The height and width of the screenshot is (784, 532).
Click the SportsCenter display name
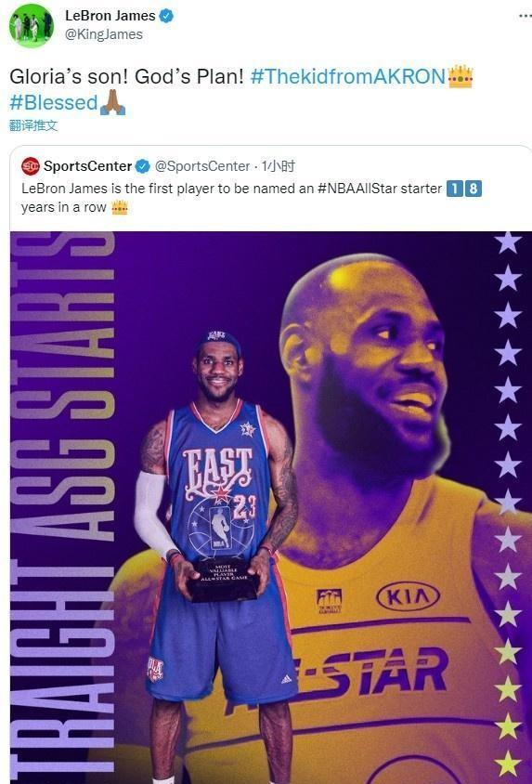[88, 166]
